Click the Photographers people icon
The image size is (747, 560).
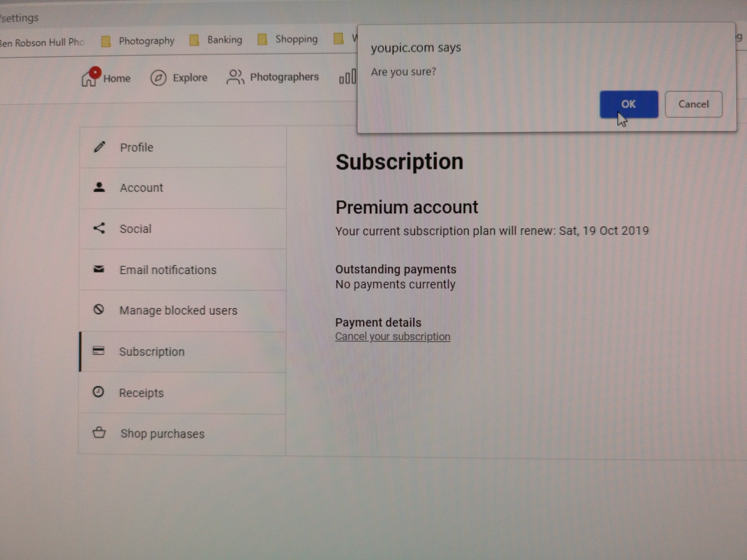235,77
